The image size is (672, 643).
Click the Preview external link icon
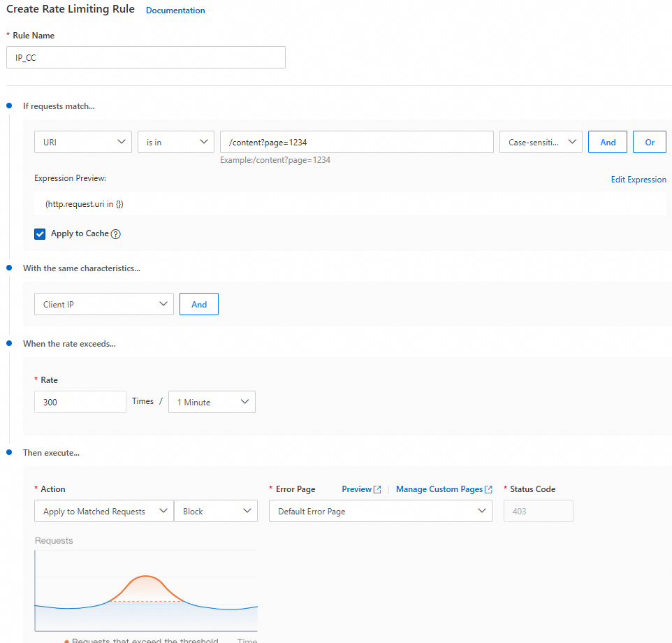click(377, 490)
